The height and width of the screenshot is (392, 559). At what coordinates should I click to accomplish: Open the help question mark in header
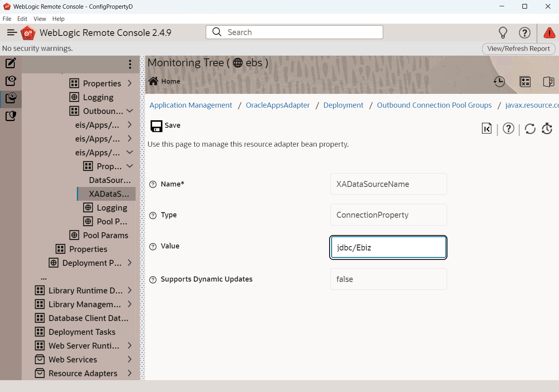click(524, 33)
